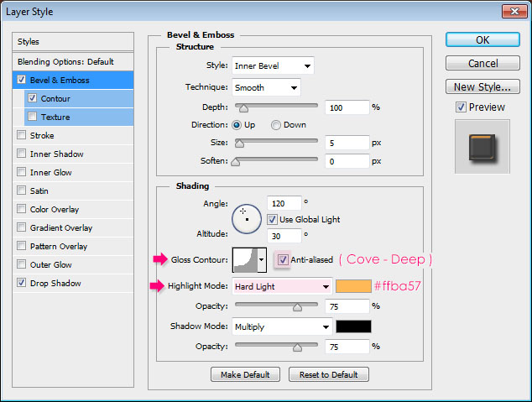Image resolution: width=532 pixels, height=402 pixels.
Task: Open the Shadow Mode dropdown showing Multiply
Action: pyautogui.click(x=282, y=326)
